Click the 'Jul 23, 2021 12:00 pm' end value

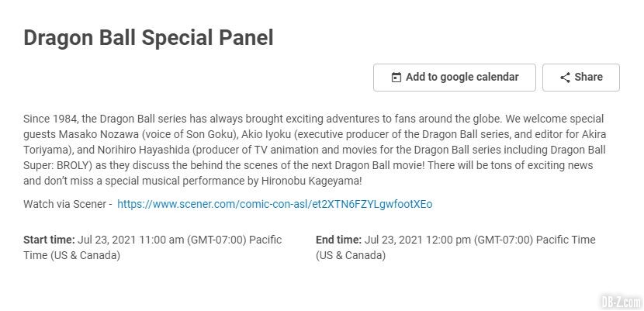(x=417, y=240)
